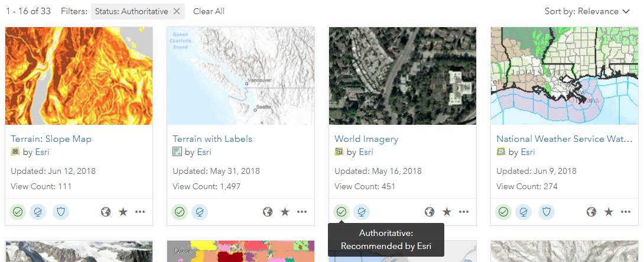644x262 pixels.
Task: Click shield badge on Terrain: Slope Map card
Action: coord(61,211)
